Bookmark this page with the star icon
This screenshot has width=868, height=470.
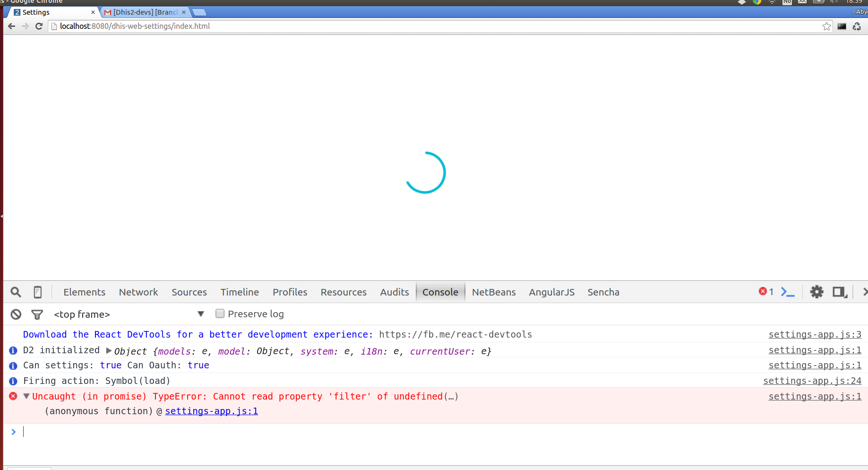pyautogui.click(x=826, y=26)
